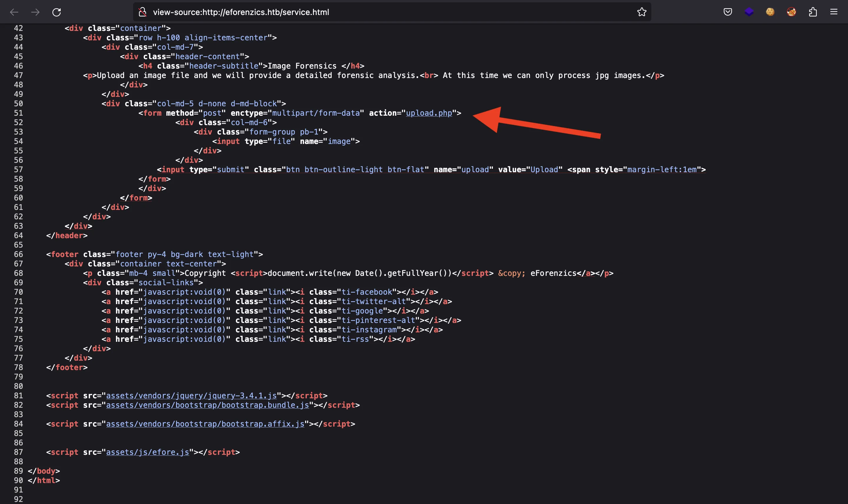Open the assets/js/efore.js link
The image size is (848, 504).
[148, 452]
